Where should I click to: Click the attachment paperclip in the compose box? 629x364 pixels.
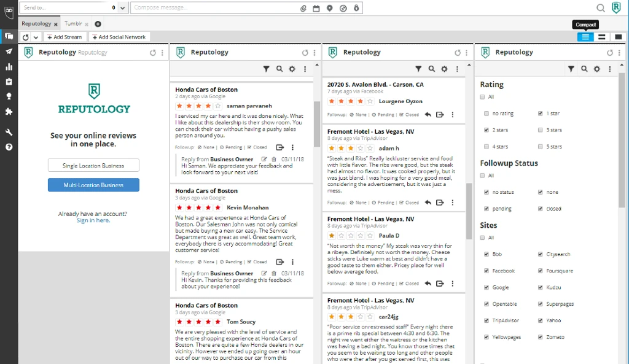coord(303,8)
